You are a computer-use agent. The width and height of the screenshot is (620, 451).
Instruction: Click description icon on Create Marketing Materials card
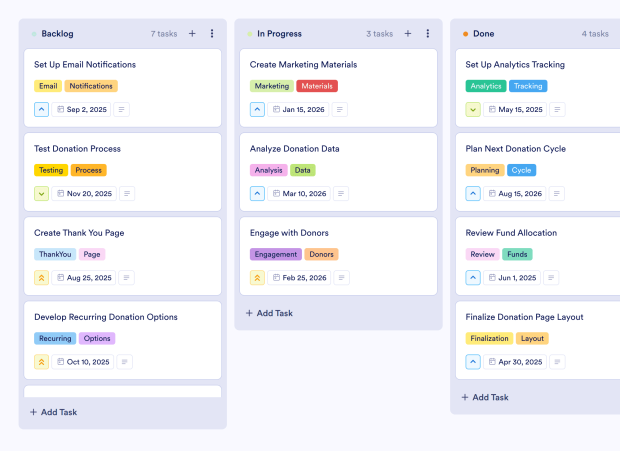(340, 109)
